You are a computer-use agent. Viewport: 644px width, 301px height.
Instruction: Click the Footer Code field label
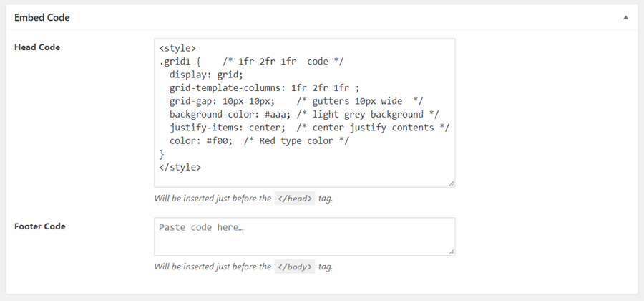click(40, 226)
